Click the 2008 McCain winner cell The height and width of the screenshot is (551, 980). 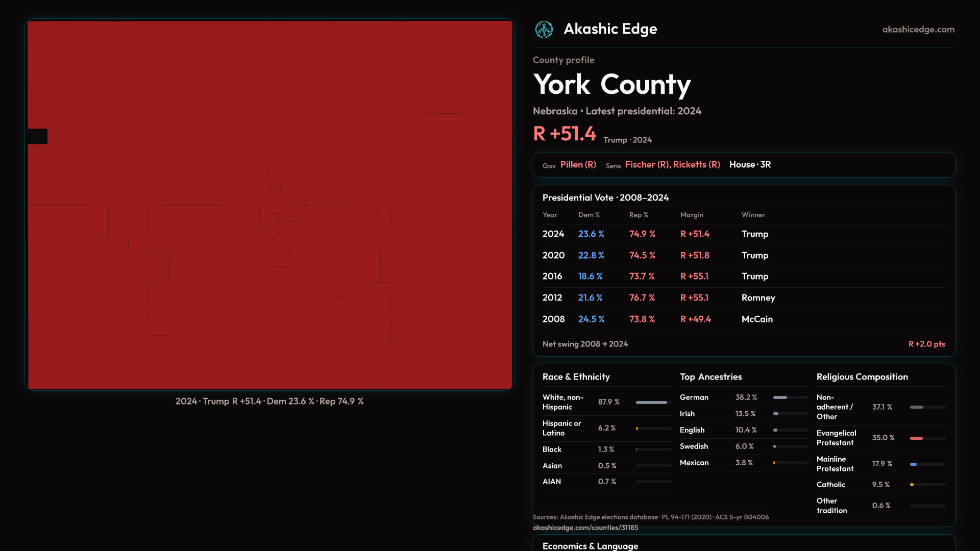pyautogui.click(x=756, y=319)
